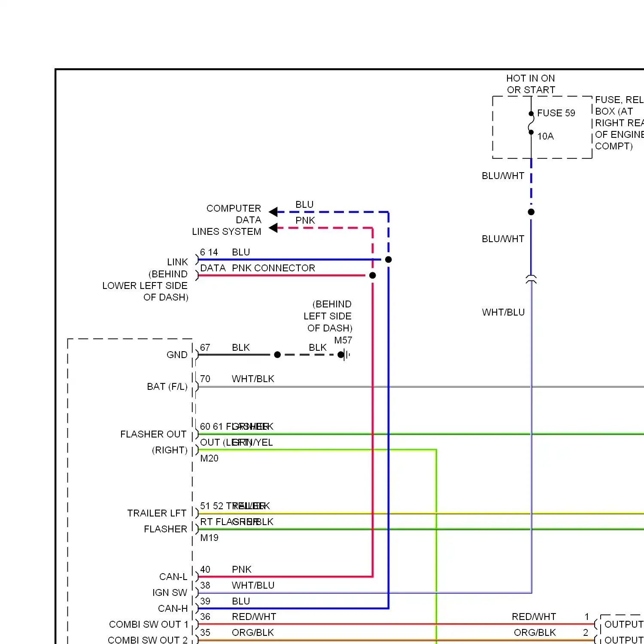
Task: Click the FLASHER OUT label
Action: (153, 434)
